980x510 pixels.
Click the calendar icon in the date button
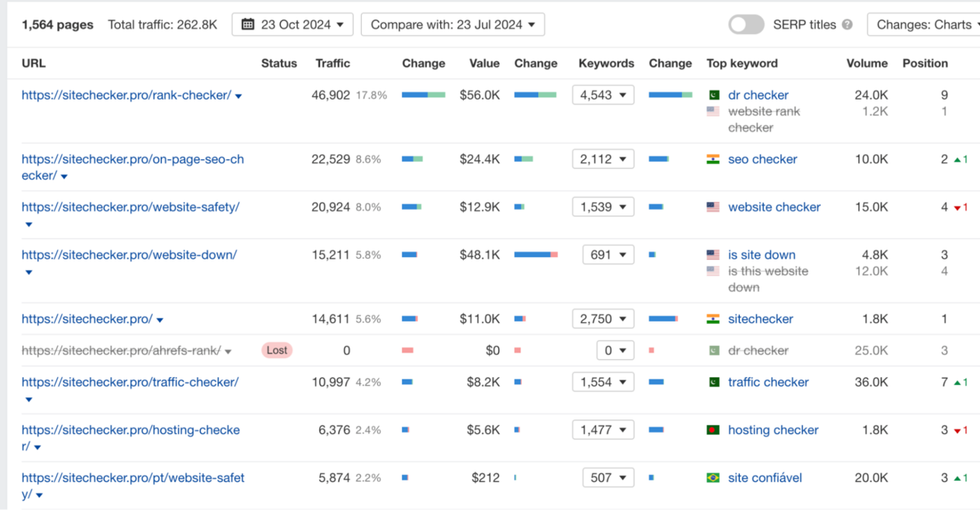248,24
